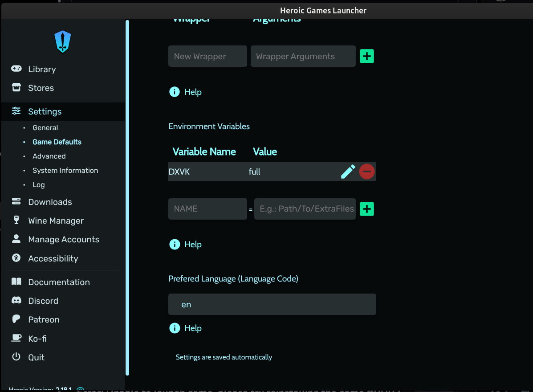The height and width of the screenshot is (392, 533).
Task: Click 'Settings are saved automatically' text
Action: pyautogui.click(x=224, y=357)
